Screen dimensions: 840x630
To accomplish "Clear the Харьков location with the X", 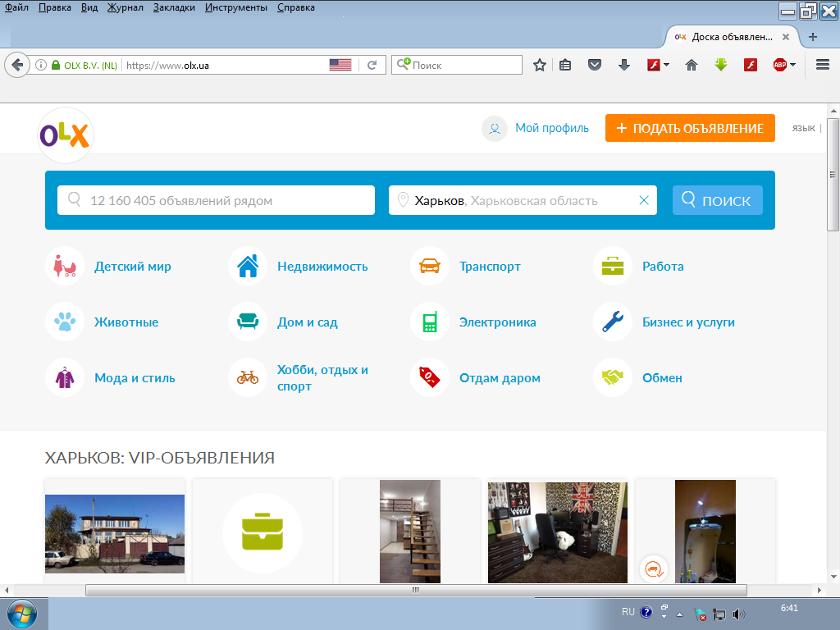I will (x=644, y=200).
